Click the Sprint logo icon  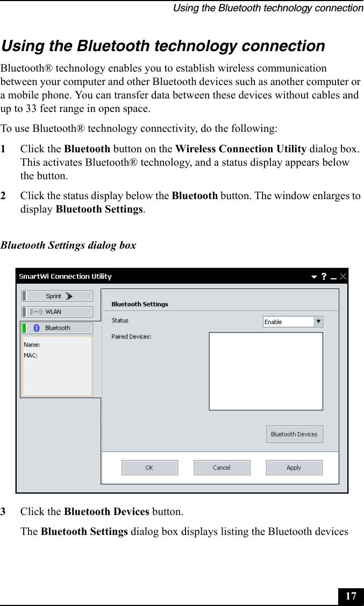(x=69, y=296)
